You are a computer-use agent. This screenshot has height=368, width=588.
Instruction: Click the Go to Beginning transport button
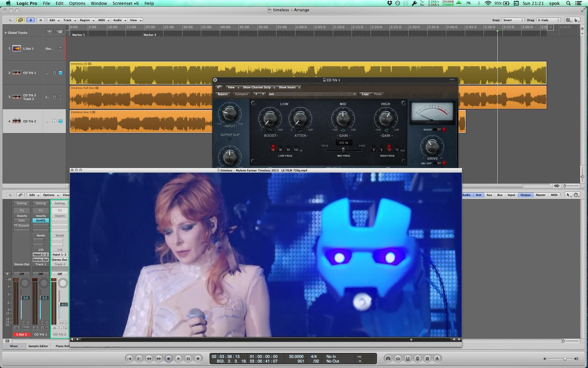coord(130,358)
